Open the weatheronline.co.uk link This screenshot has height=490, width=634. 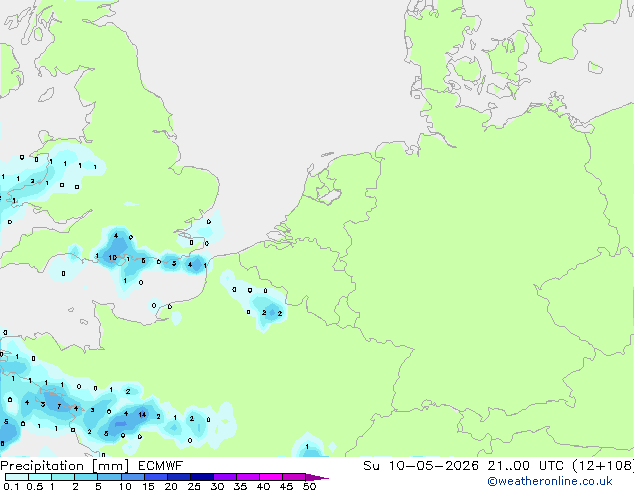(550, 481)
